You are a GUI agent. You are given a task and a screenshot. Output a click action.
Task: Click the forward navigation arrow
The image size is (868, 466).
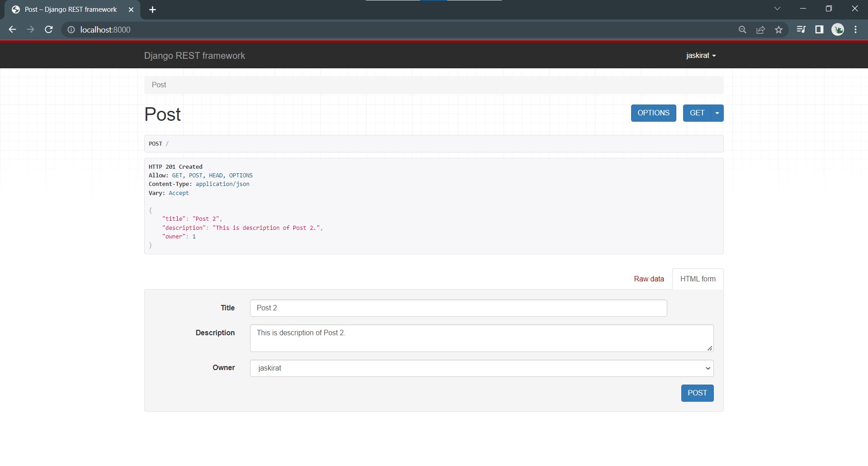click(x=30, y=29)
